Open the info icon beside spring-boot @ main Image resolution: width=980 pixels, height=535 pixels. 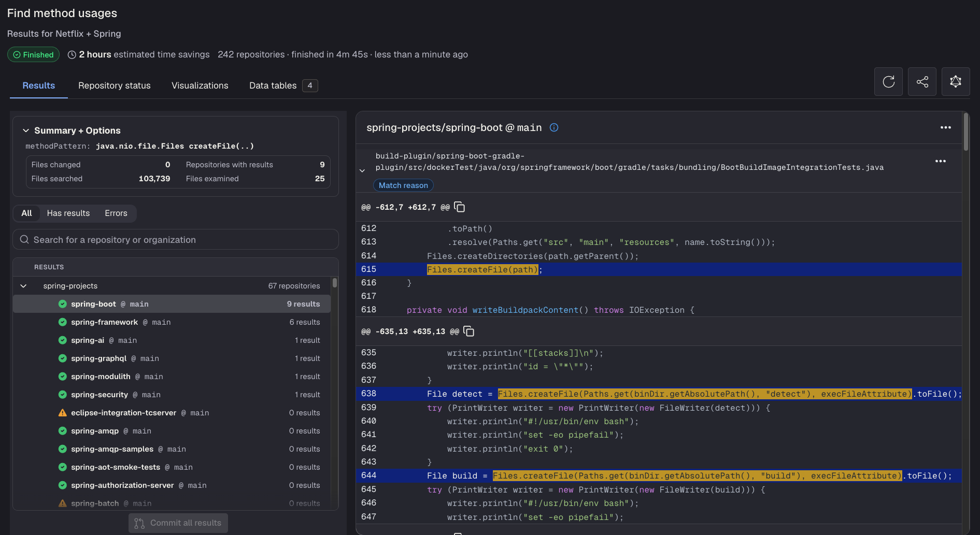click(x=554, y=127)
